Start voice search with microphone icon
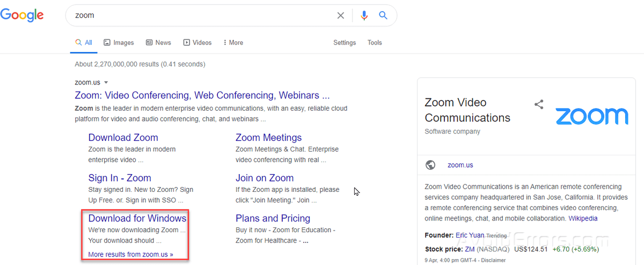Screen dimensions: 644x265 364,16
